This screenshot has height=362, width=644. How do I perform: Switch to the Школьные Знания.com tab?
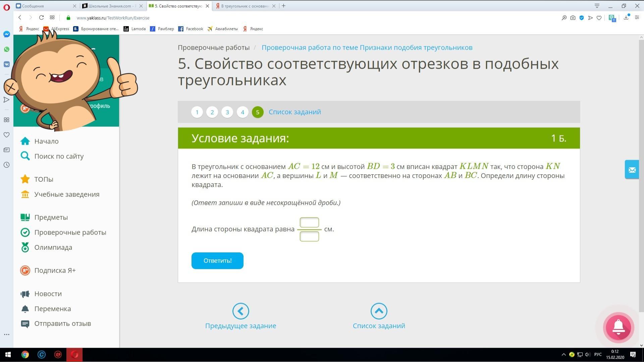[111, 6]
